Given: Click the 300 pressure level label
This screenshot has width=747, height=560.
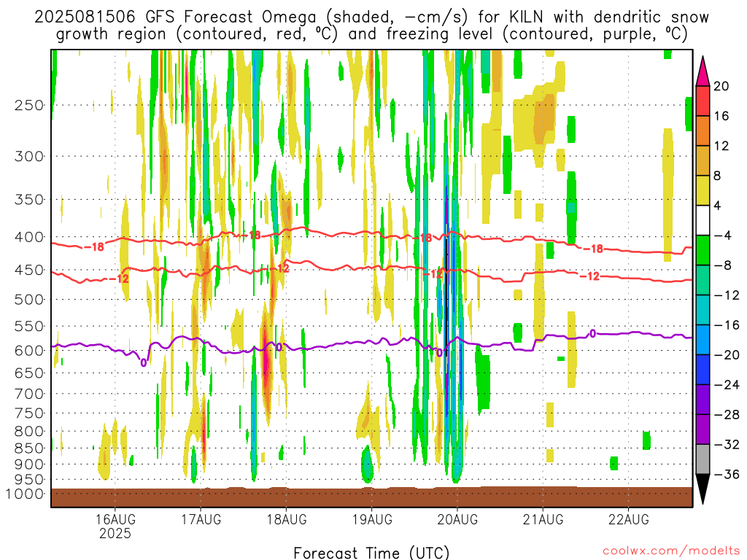Looking at the screenshot, I should pos(29,156).
